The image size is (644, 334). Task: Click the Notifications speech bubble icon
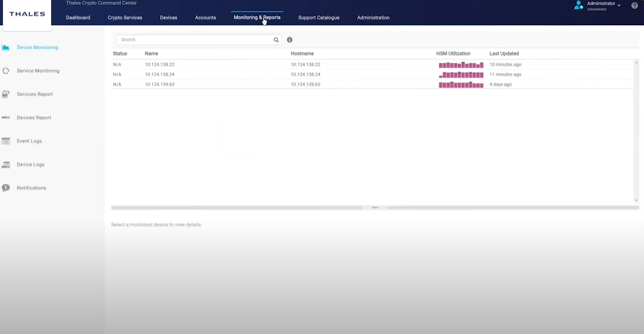point(6,188)
